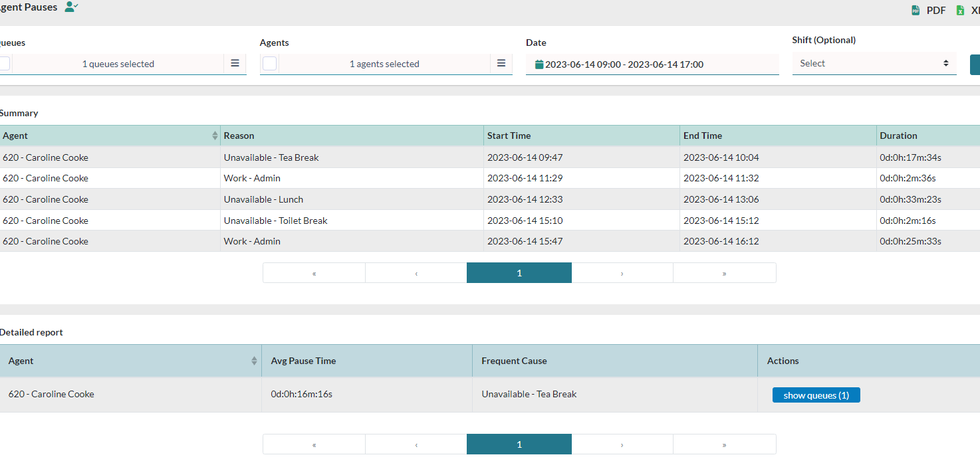Viewport: 980px width, 471px height.
Task: Click calendar icon in Date field
Action: 539,64
